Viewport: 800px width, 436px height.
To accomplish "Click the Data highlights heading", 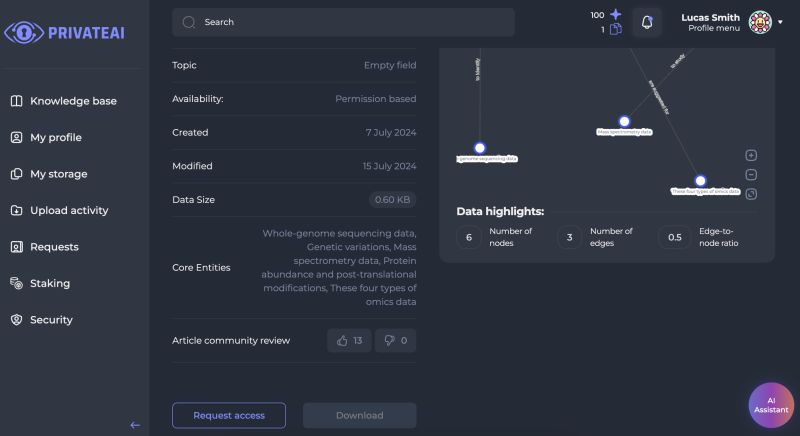I will point(500,211).
